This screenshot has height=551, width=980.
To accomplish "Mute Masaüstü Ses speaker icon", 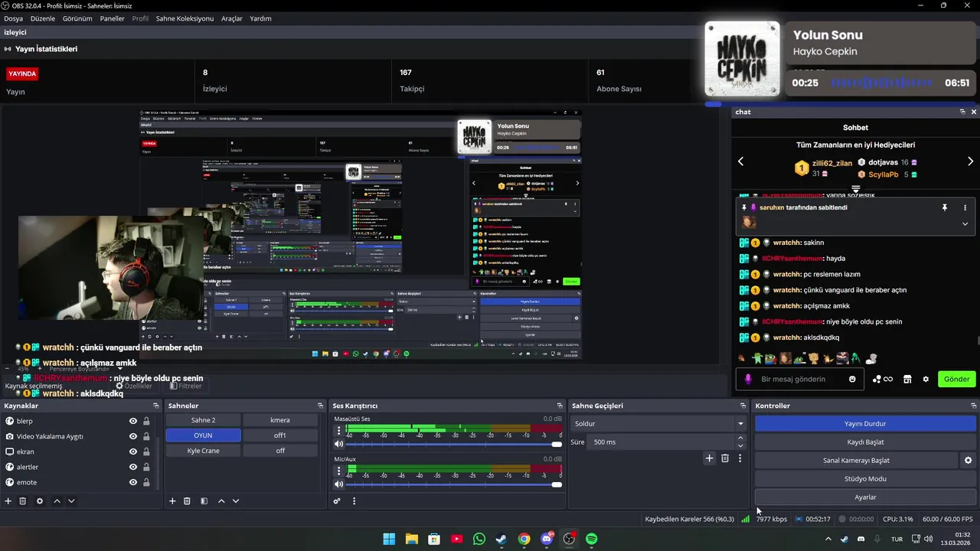I will (338, 444).
